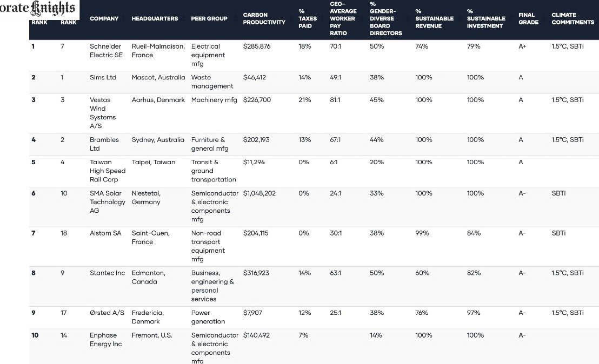Open the Schneider Electric SE company entry
The height and width of the screenshot is (364, 599).
pos(106,51)
